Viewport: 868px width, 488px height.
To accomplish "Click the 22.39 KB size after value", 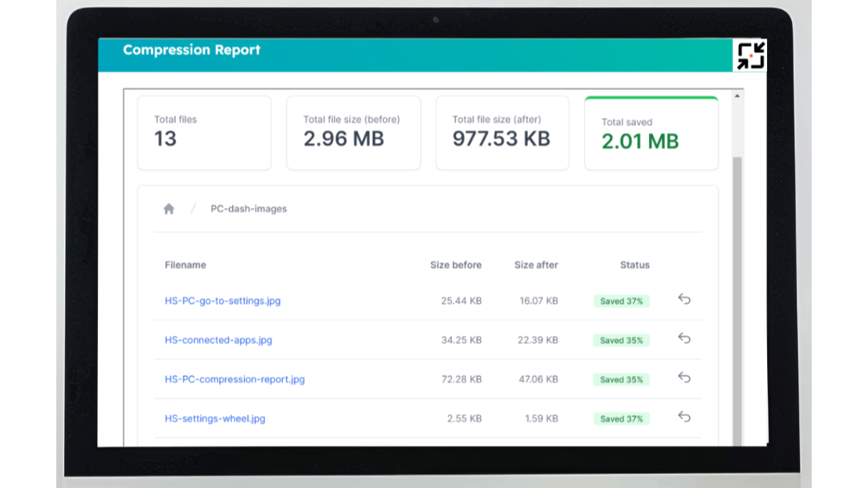I will [537, 340].
